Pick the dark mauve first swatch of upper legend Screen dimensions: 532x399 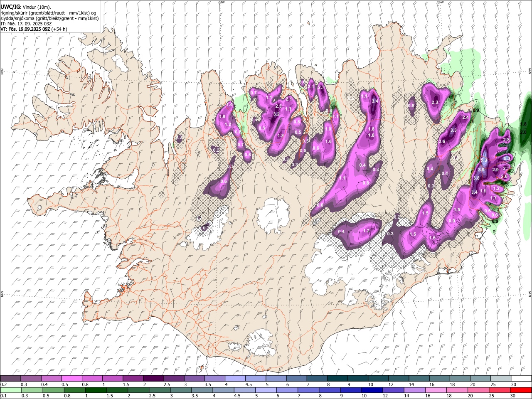(x=11, y=379)
